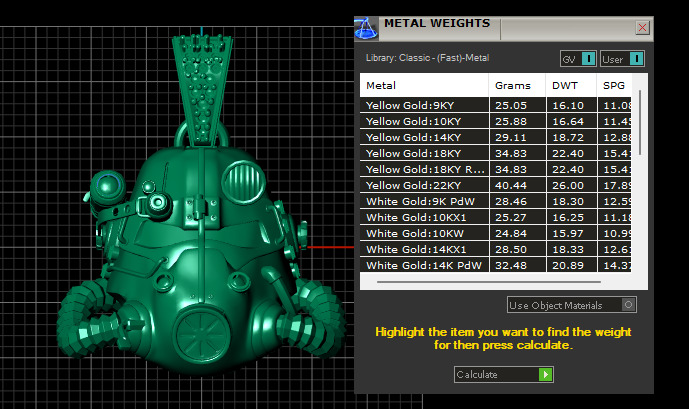Click the 26.00 DWT value
Viewport: 689px width, 409px height.
point(568,185)
